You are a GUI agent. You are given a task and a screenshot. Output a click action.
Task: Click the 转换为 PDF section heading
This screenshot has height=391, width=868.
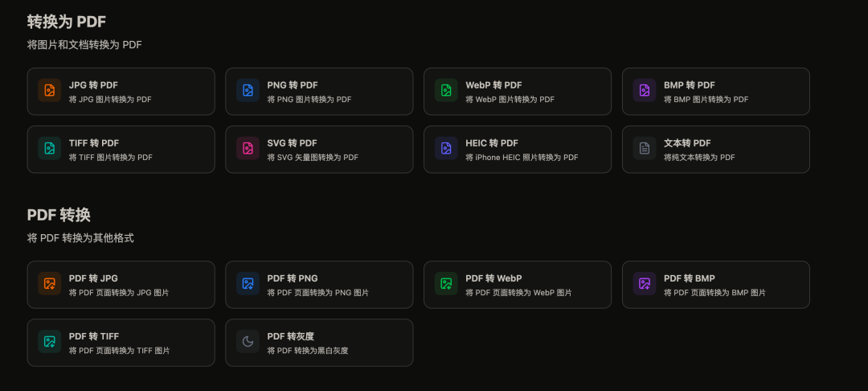point(67,22)
